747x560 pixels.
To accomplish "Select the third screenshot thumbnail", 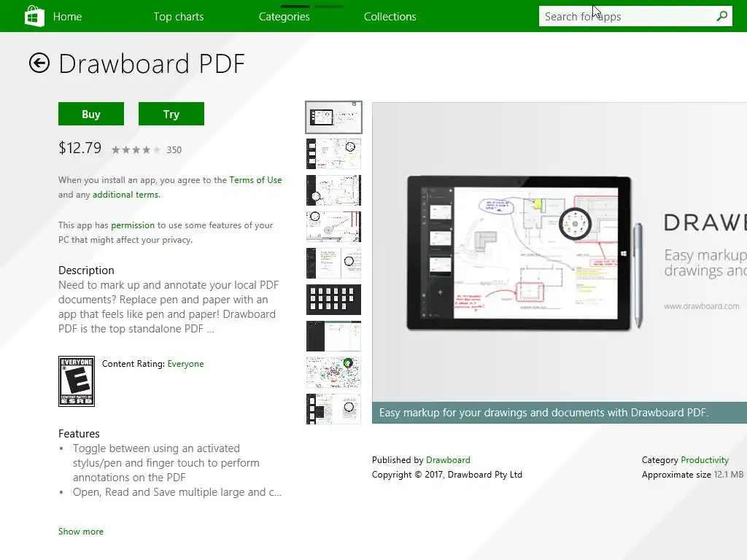I will 333,190.
